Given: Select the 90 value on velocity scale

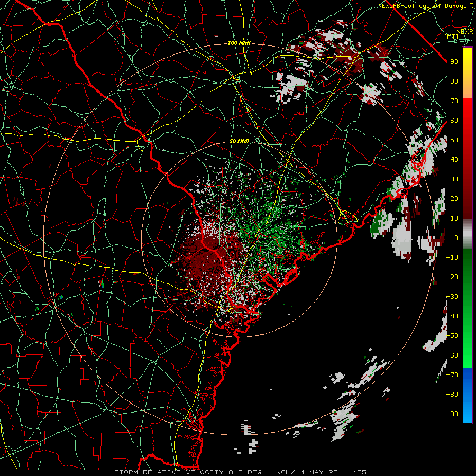Looking at the screenshot, I should (454, 62).
